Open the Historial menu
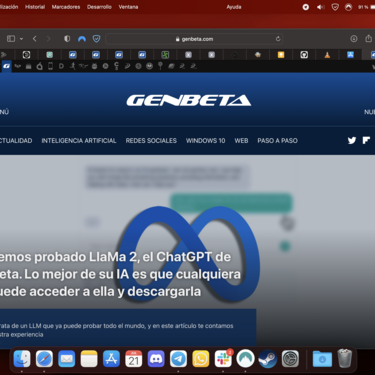This screenshot has height=375, width=375. (x=35, y=7)
